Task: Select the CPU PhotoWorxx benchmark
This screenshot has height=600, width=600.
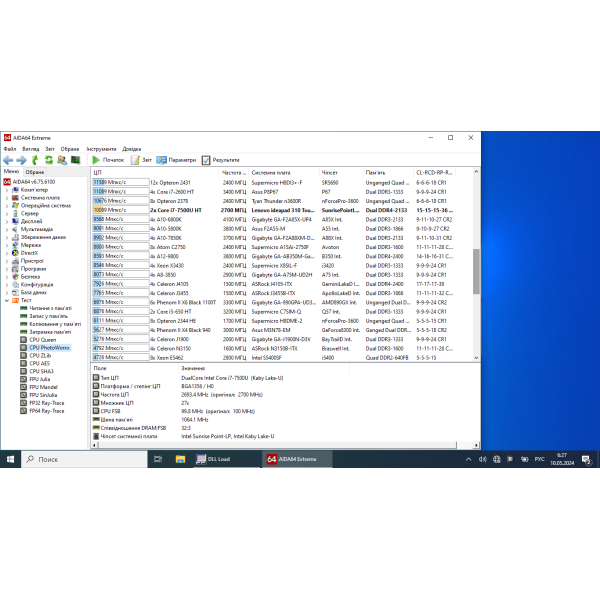Action: [49, 348]
